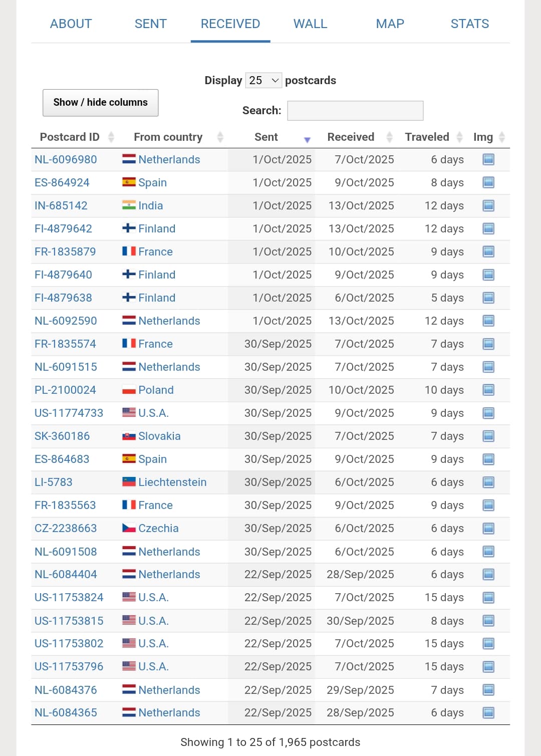The image size is (541, 756).
Task: Open postcard link FR-1835879
Action: pos(65,251)
